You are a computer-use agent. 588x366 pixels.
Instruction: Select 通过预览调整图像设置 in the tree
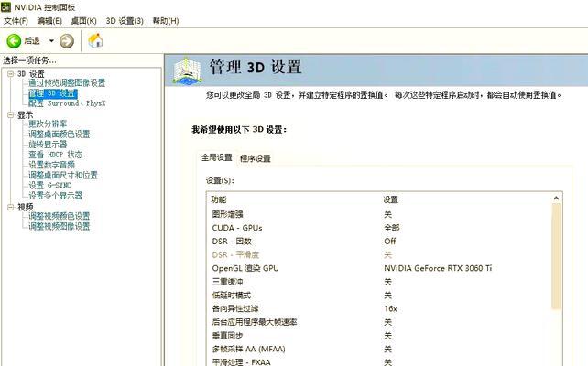(x=67, y=82)
